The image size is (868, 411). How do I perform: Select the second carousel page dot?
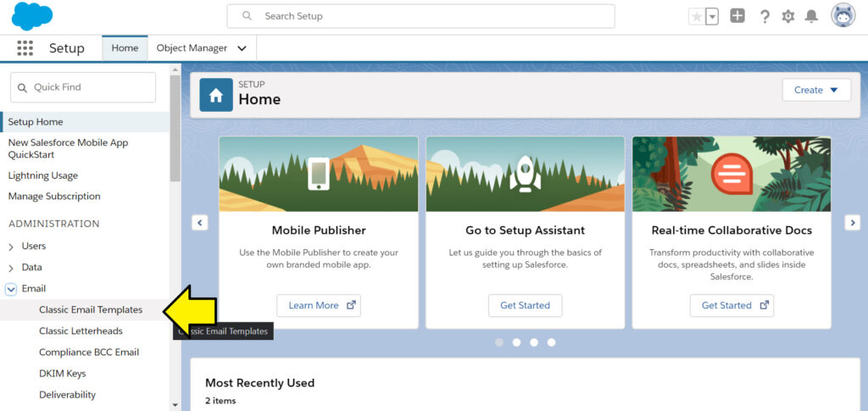[x=516, y=342]
